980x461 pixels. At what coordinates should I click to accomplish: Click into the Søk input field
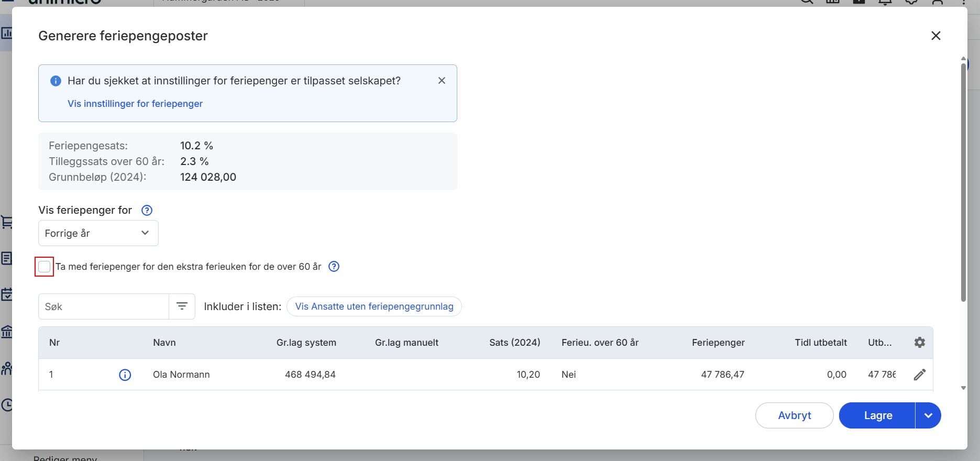pos(104,306)
